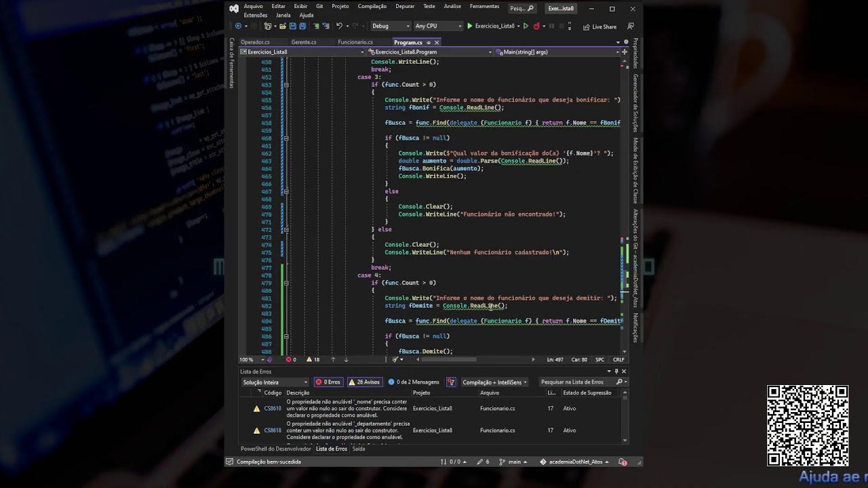Switch to the Gerente.cs tab
Screen dimensions: 868x488
point(303,42)
